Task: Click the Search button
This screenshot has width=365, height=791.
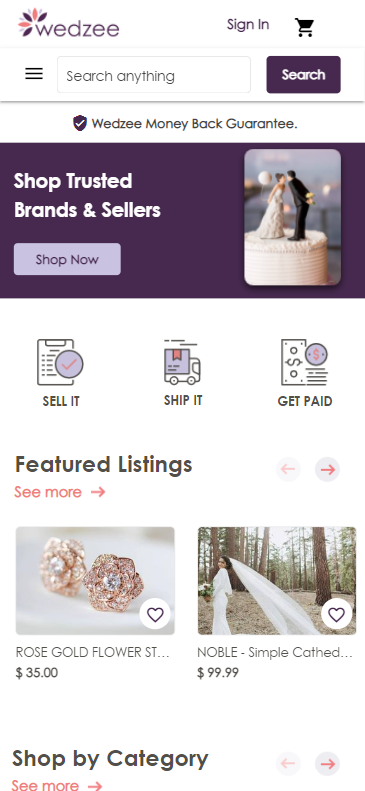Action: pyautogui.click(x=303, y=75)
